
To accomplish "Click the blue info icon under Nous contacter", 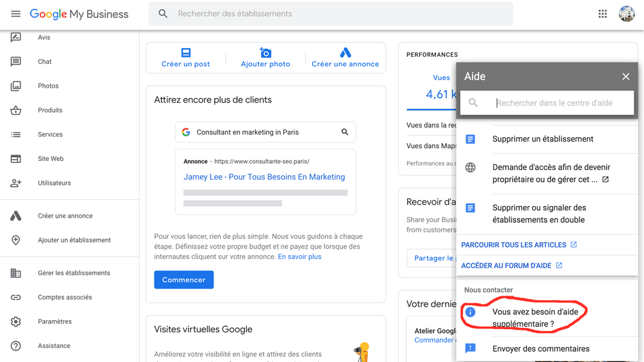I will point(470,312).
